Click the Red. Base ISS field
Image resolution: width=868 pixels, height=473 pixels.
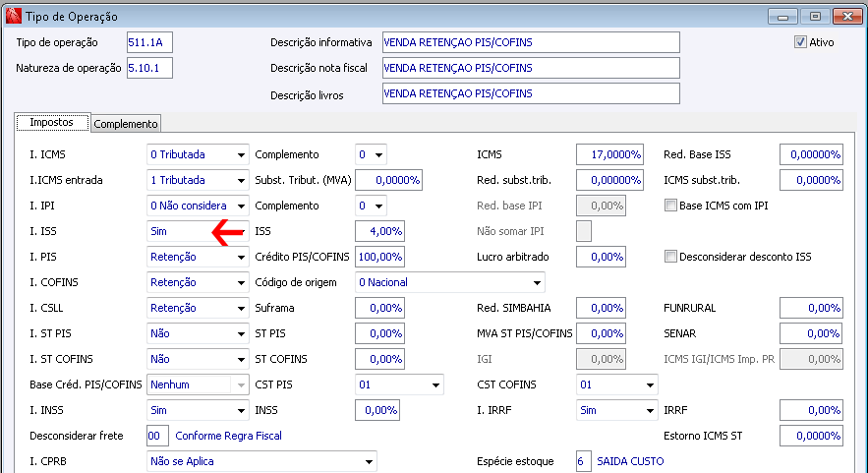click(x=811, y=154)
